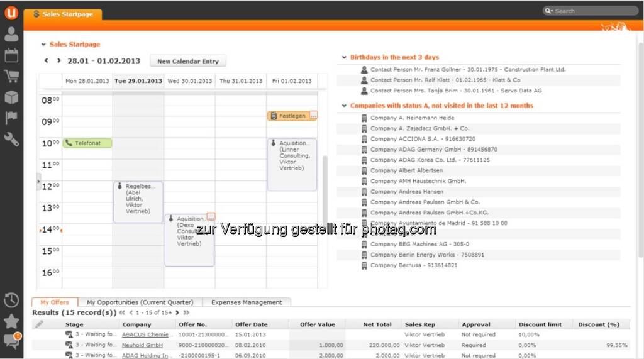Image resolution: width=644 pixels, height=359 pixels.
Task: Open the notifications chat bubble icon
Action: pyautogui.click(x=11, y=341)
